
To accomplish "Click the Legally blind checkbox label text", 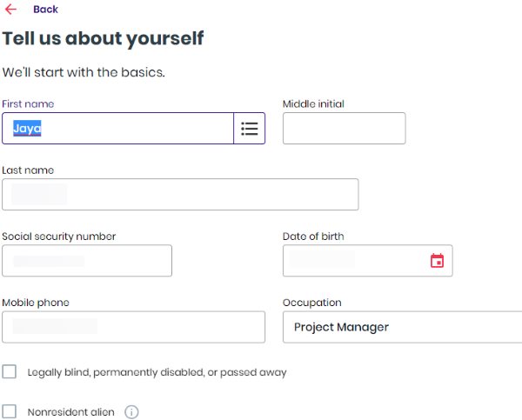I will [157, 372].
